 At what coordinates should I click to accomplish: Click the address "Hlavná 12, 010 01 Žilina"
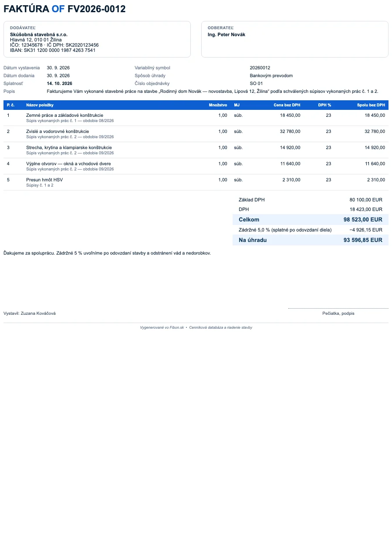pyautogui.click(x=36, y=40)
